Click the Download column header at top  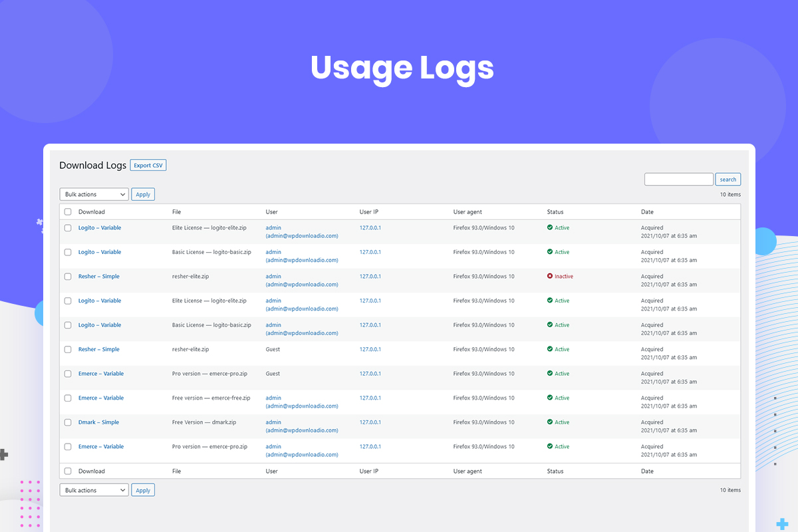click(92, 212)
